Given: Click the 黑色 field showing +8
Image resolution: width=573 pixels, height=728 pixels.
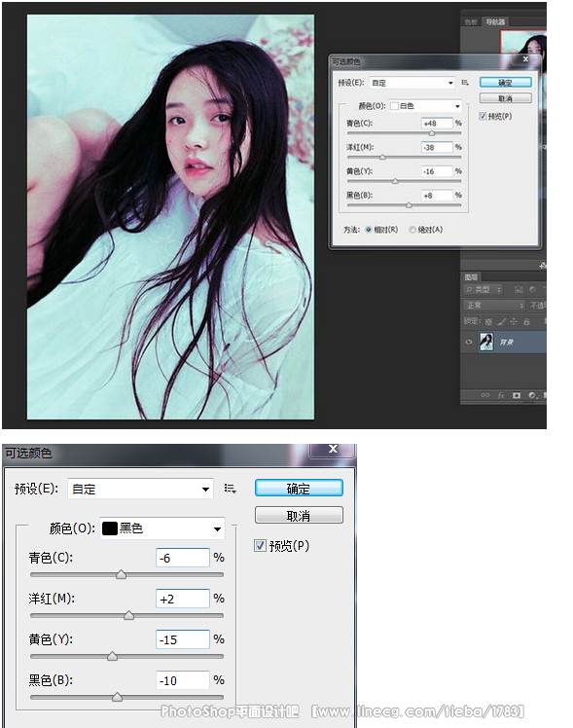Looking at the screenshot, I should [x=437, y=196].
